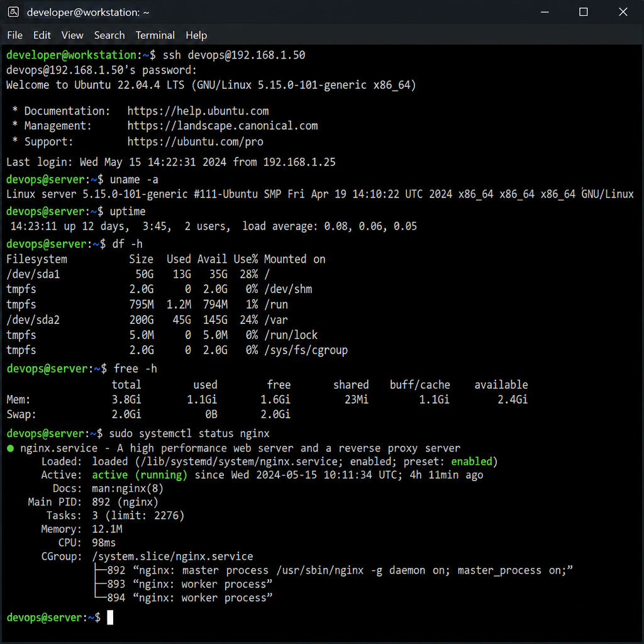Click the Filesystem header row
This screenshot has height=644, width=644.
click(x=166, y=259)
